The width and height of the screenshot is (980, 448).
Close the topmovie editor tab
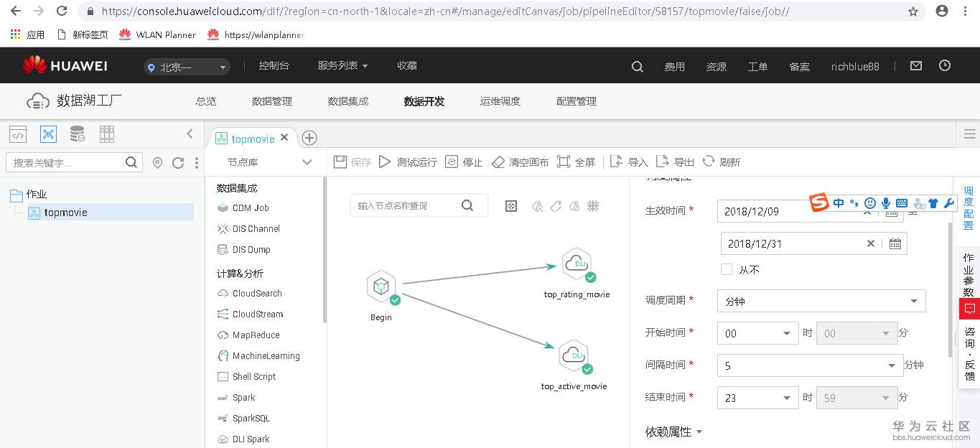(284, 137)
